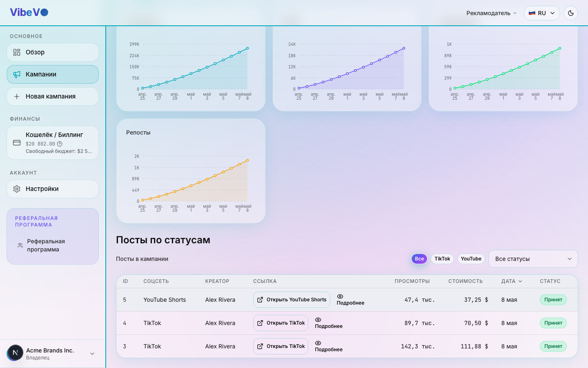Click the VibeVo logo
Image resolution: width=588 pixels, height=368 pixels.
tap(29, 12)
